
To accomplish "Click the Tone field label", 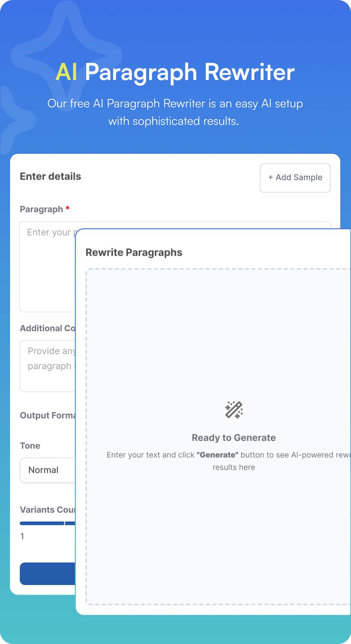I will tap(30, 446).
